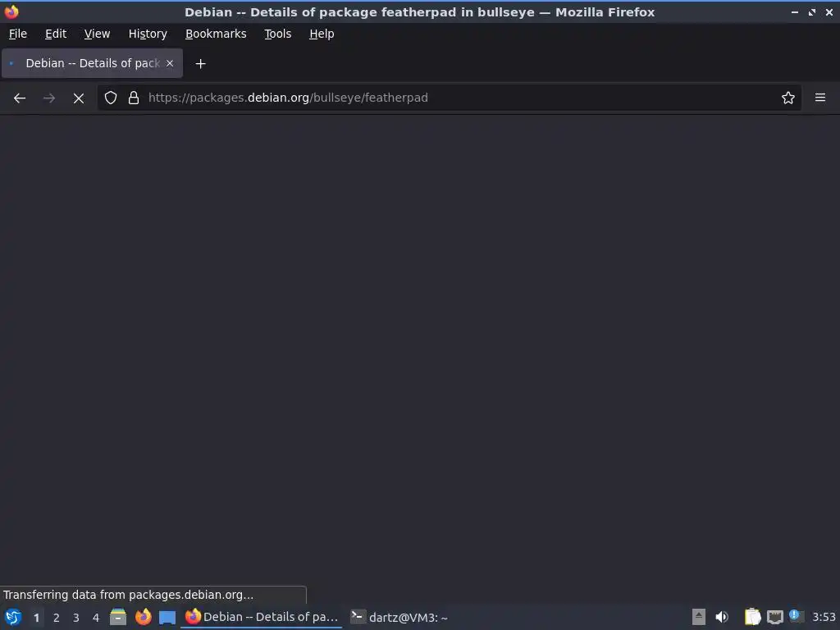Viewport: 840px width, 630px height.
Task: Switch to workspace 4
Action: click(x=96, y=618)
